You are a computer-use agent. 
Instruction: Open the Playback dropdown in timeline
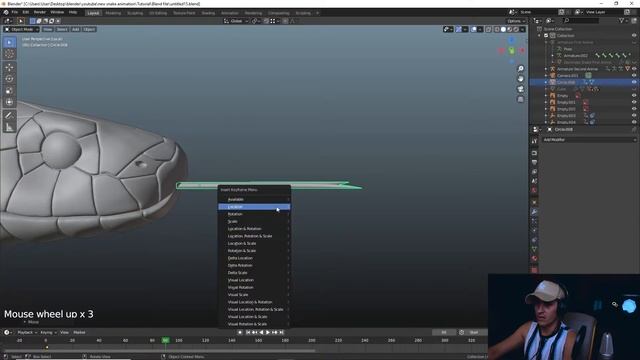pyautogui.click(x=26, y=332)
